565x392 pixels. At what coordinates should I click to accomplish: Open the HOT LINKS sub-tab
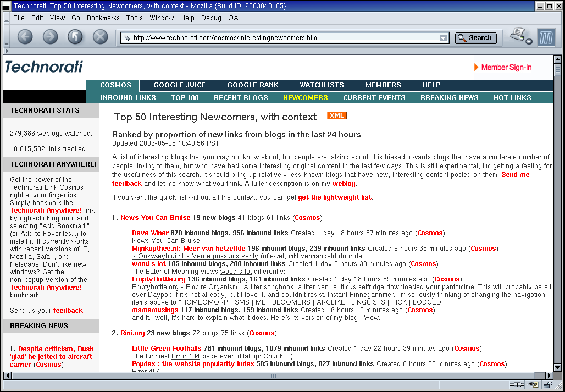click(x=512, y=98)
